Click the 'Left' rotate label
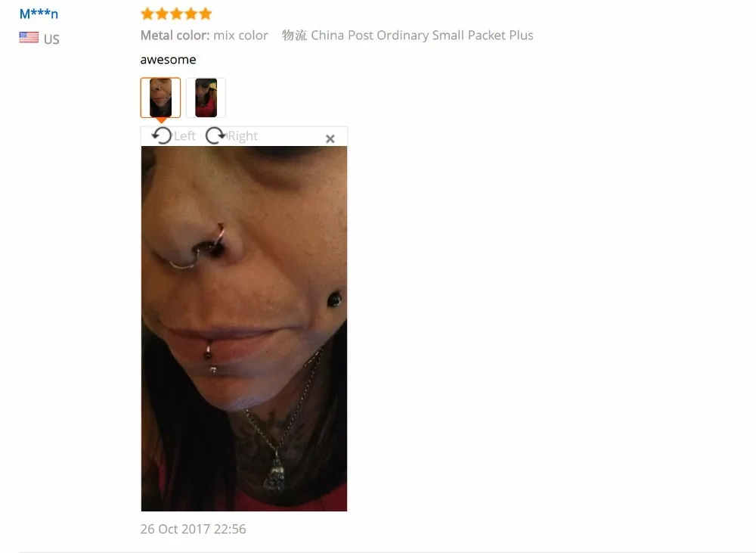756x553 pixels. click(184, 135)
